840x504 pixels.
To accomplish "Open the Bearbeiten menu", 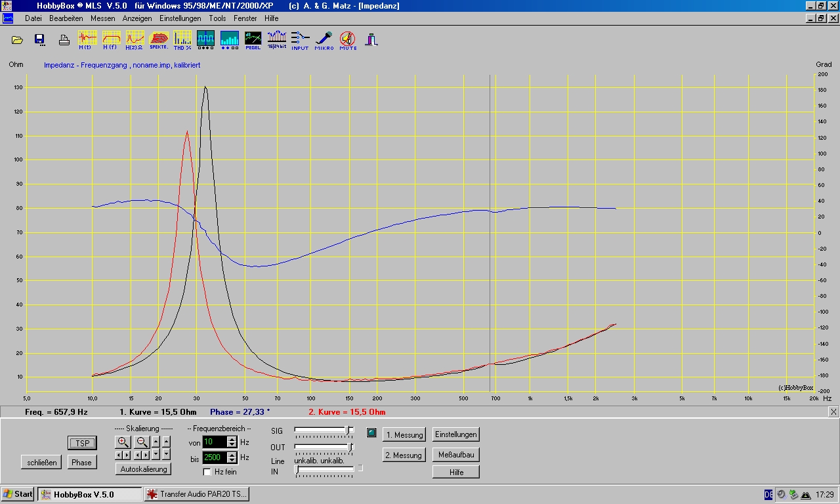I will (x=66, y=18).
